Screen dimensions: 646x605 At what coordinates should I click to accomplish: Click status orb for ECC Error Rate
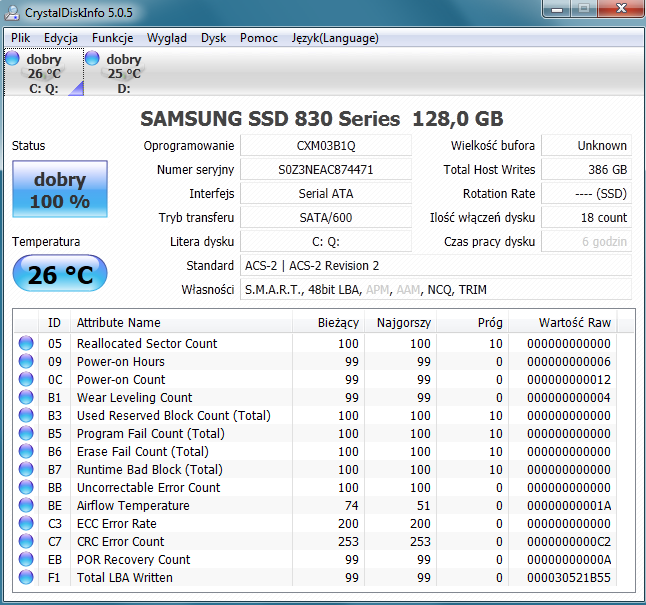pos(26,523)
